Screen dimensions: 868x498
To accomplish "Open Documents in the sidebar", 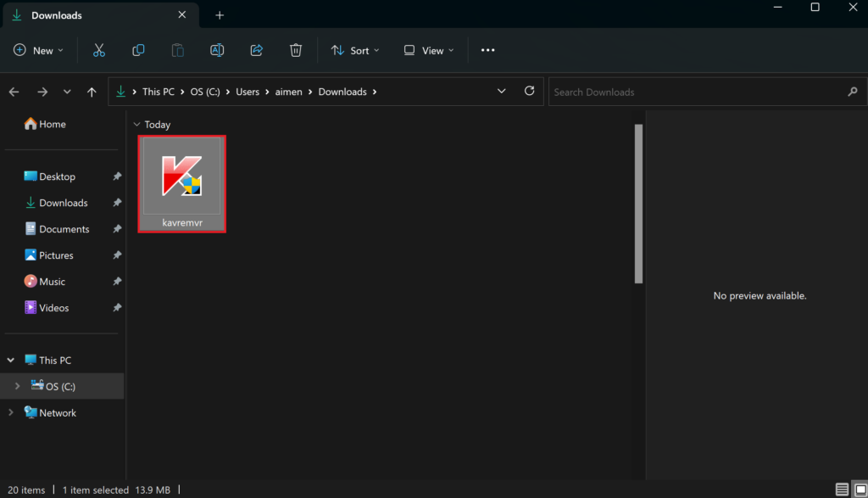I will tap(57, 229).
